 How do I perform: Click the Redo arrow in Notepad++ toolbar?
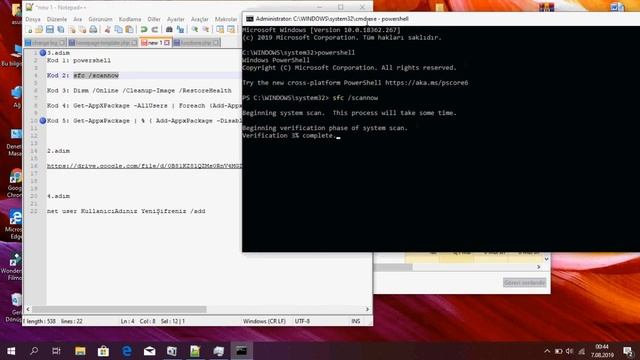[155, 29]
